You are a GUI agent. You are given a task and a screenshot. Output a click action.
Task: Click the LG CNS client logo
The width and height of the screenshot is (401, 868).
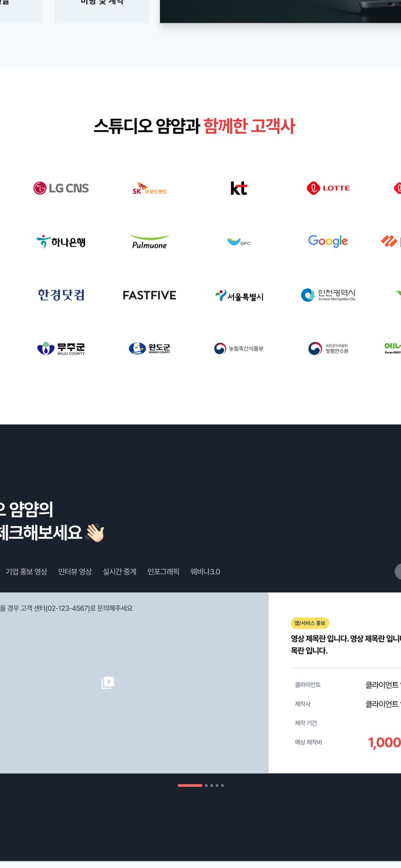click(x=61, y=188)
